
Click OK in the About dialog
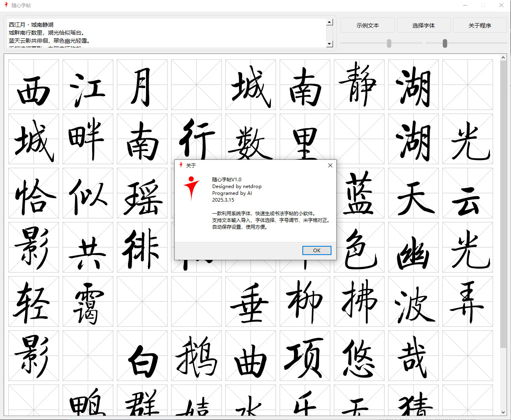coord(317,250)
